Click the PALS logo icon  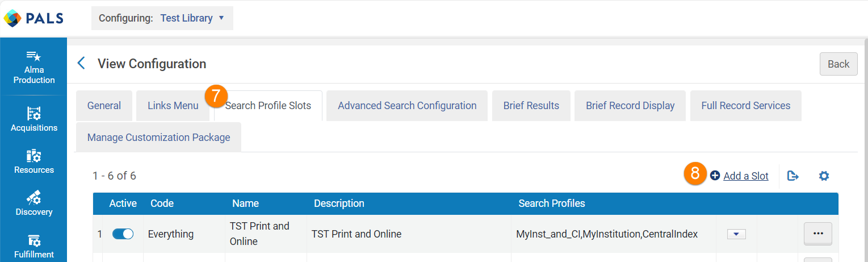pyautogui.click(x=12, y=18)
